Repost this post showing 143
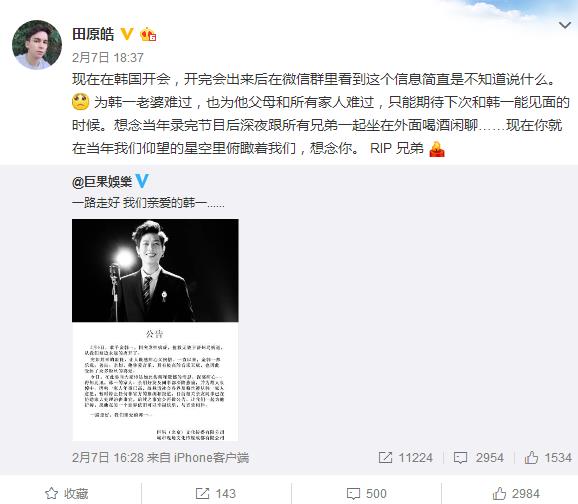Screen dimensions: 578x504 click(x=216, y=493)
